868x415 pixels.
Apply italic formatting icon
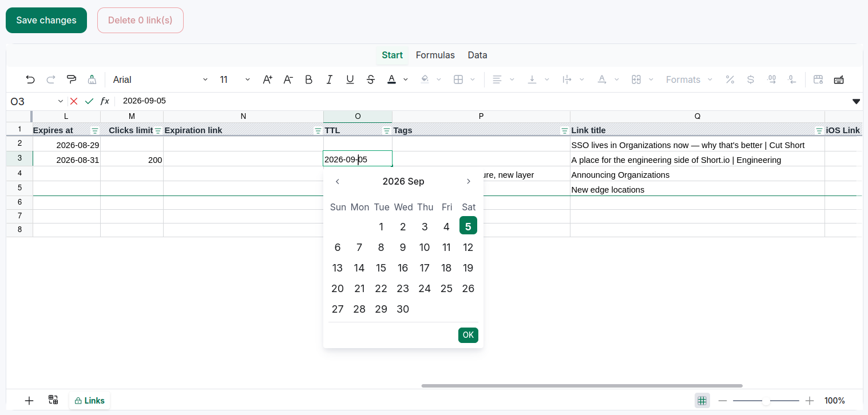(x=330, y=79)
